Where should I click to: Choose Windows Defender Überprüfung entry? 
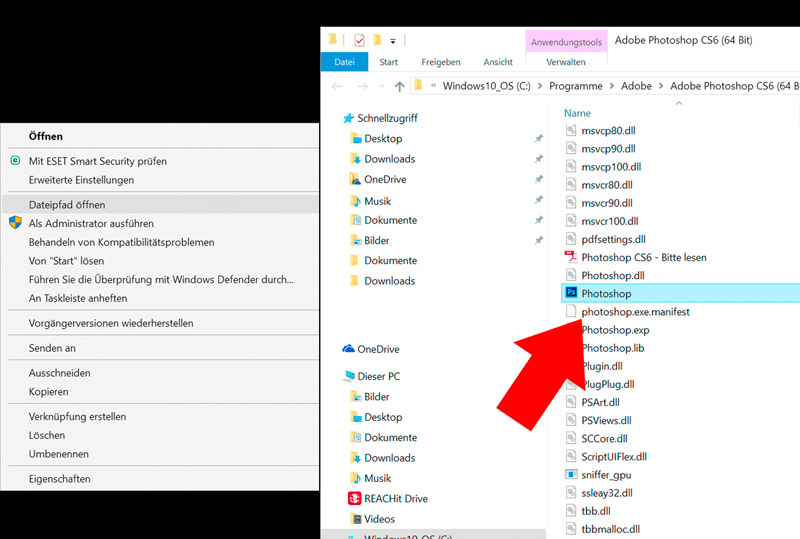click(162, 280)
